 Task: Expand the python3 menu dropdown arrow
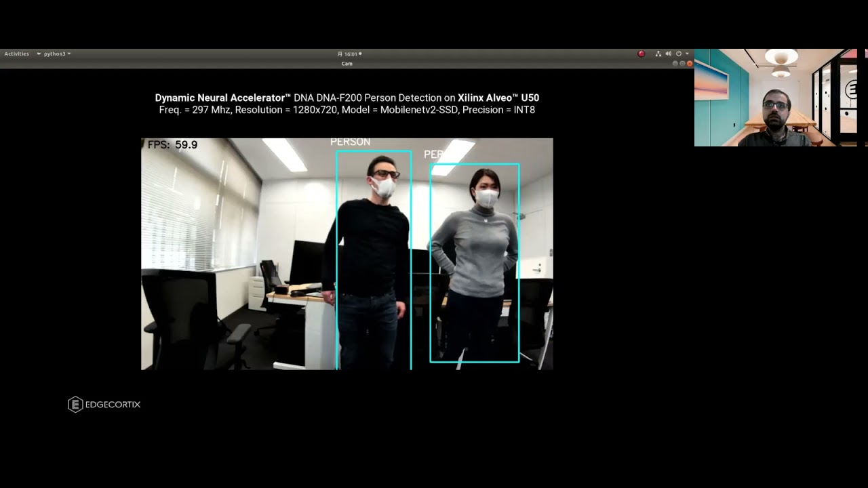click(69, 54)
